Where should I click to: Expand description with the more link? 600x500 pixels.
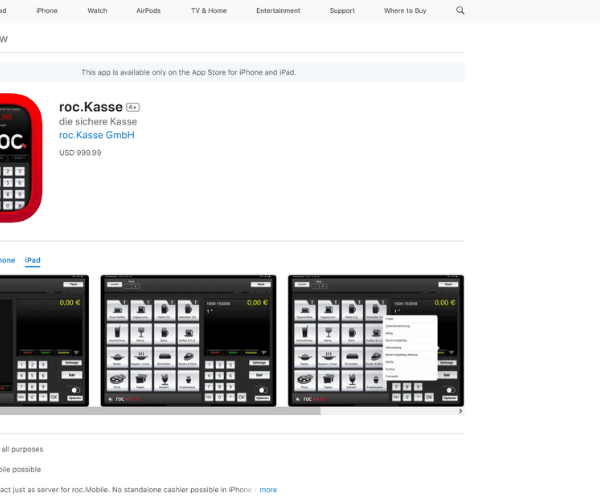268,490
